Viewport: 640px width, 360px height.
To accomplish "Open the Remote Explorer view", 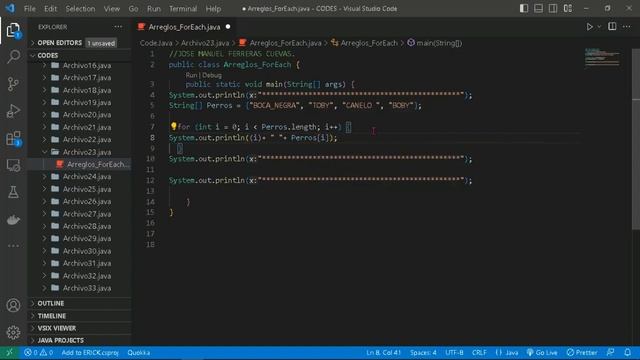I will pyautogui.click(x=13, y=165).
